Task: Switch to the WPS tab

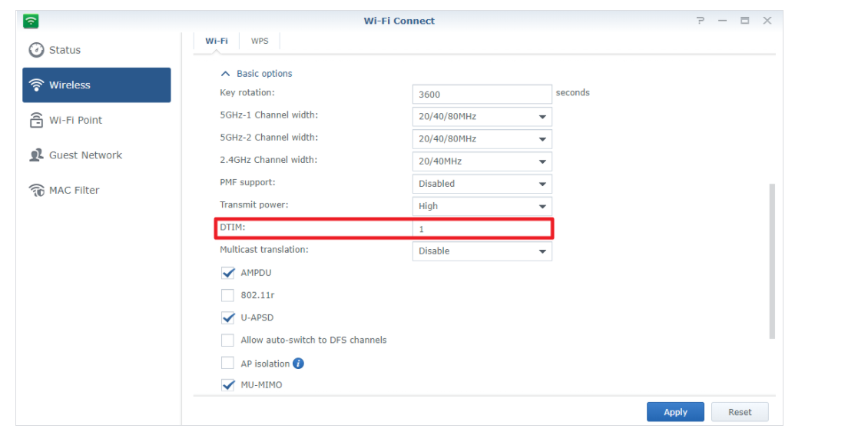Action: click(x=260, y=41)
